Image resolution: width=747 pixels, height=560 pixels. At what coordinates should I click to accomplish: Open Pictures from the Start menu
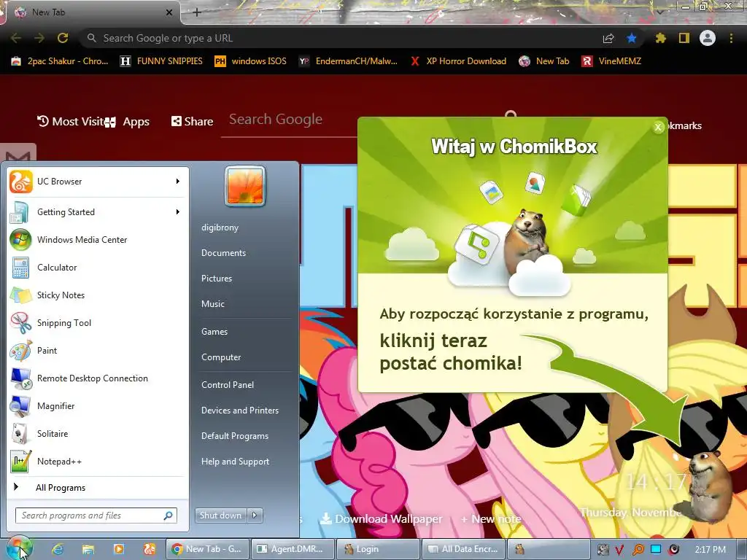(x=216, y=279)
